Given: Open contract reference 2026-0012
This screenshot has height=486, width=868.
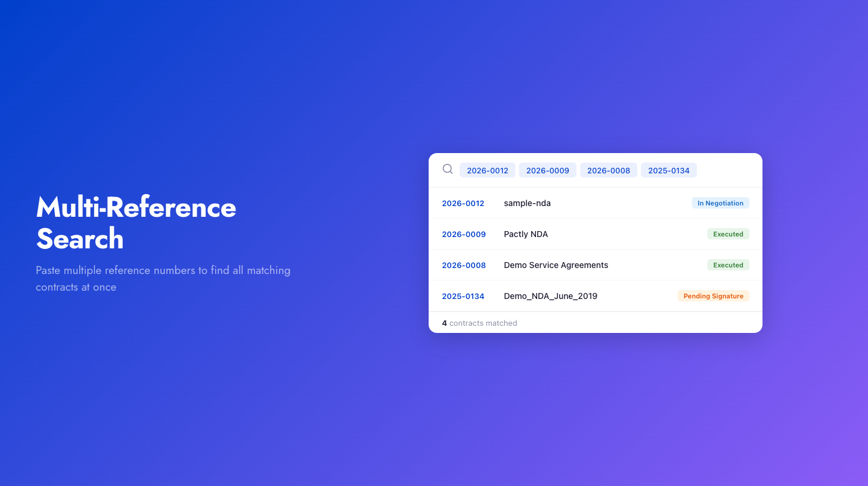Looking at the screenshot, I should [463, 203].
